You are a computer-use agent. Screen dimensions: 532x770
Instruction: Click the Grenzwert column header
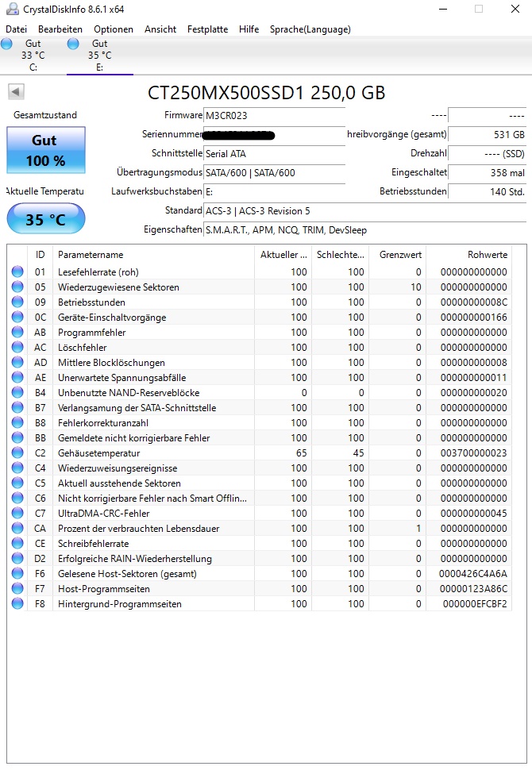(x=397, y=254)
